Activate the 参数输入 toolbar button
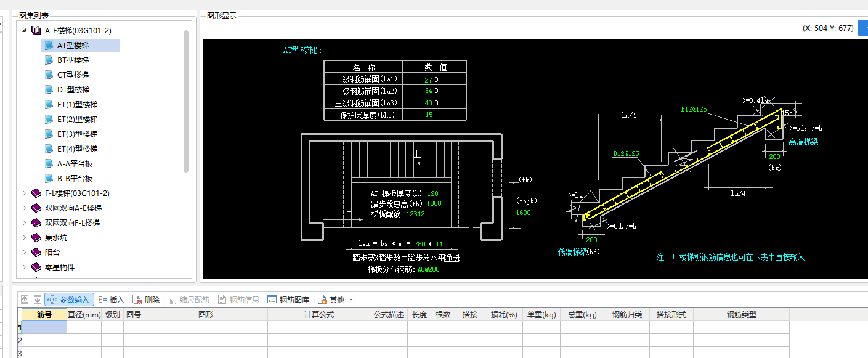Image resolution: width=868 pixels, height=358 pixels. 69,299
